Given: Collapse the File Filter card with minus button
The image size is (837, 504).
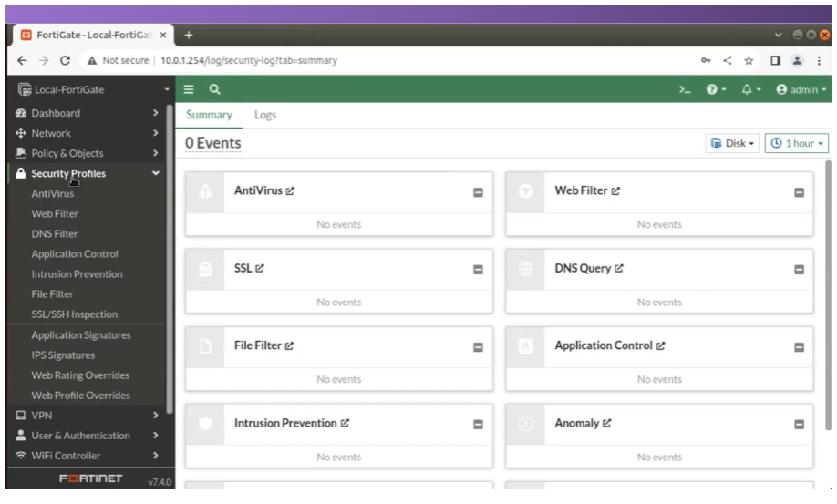Looking at the screenshot, I should 479,347.
